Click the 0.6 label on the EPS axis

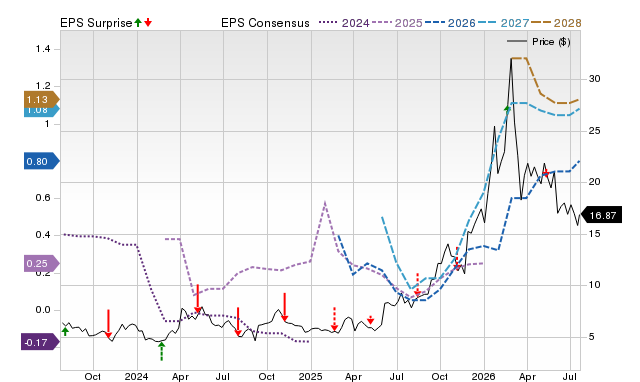tap(43, 198)
